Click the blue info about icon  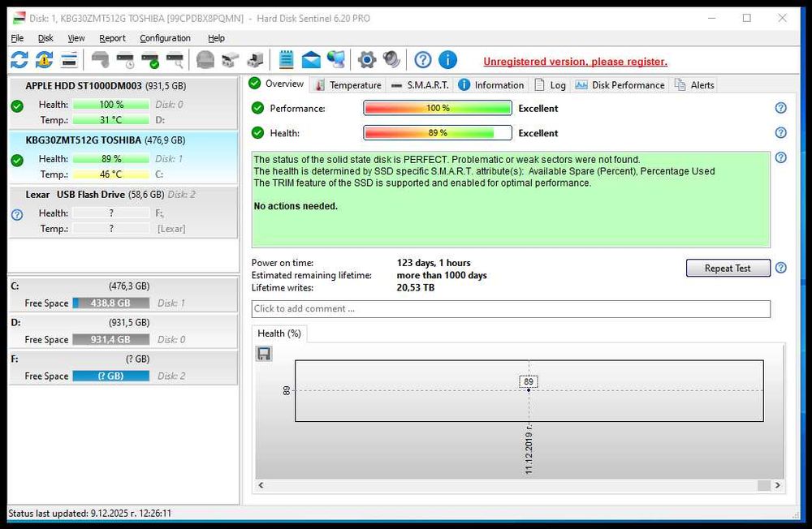(x=447, y=60)
